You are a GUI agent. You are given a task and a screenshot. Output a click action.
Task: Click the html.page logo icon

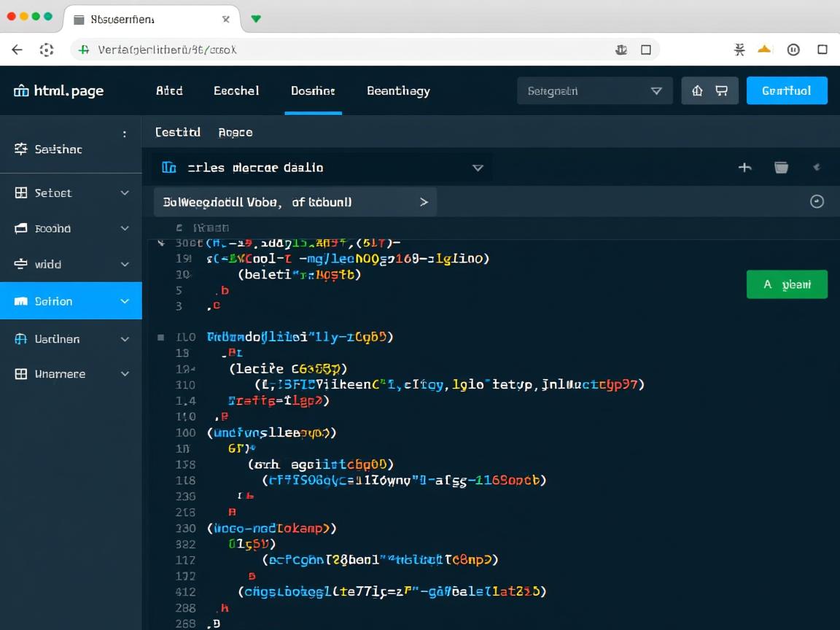tap(21, 91)
